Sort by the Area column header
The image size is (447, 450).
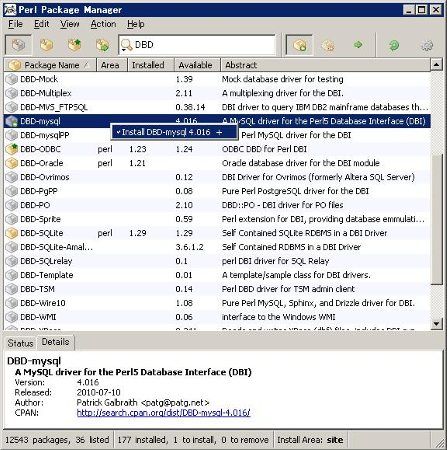(x=112, y=65)
